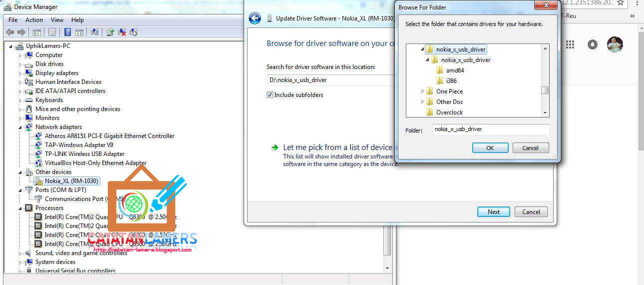This screenshot has height=285, width=644.
Task: Click Show/Hide Console Tree toolbar icon
Action: 37,32
